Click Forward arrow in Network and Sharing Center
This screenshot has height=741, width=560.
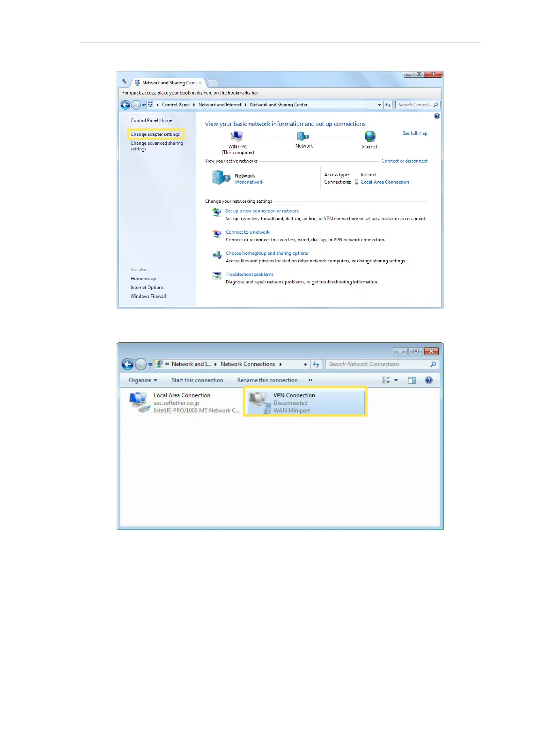coord(136,105)
